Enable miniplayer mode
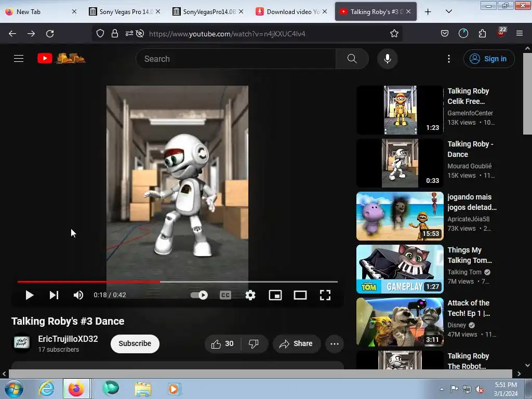The image size is (532, 399). tap(275, 295)
